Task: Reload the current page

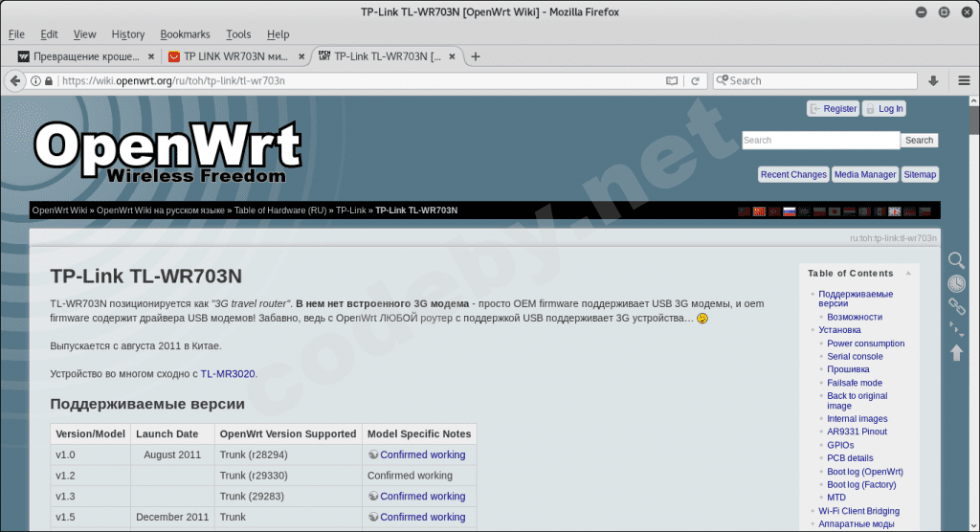Action: [x=695, y=80]
